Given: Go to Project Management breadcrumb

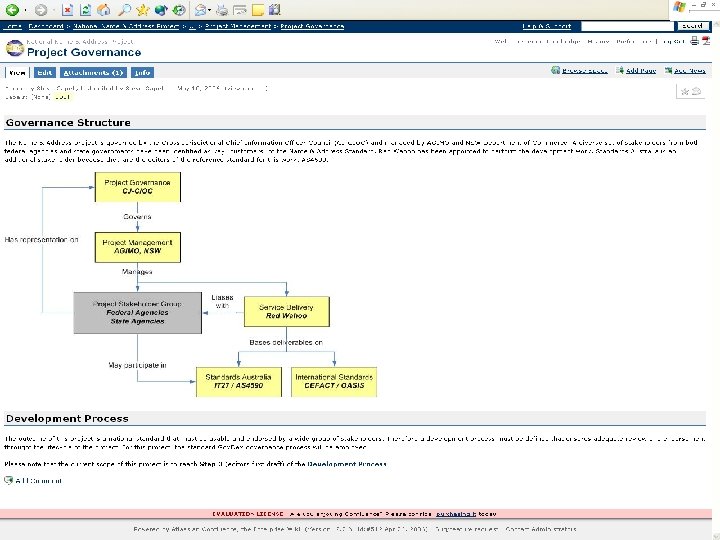Looking at the screenshot, I should click(x=238, y=26).
